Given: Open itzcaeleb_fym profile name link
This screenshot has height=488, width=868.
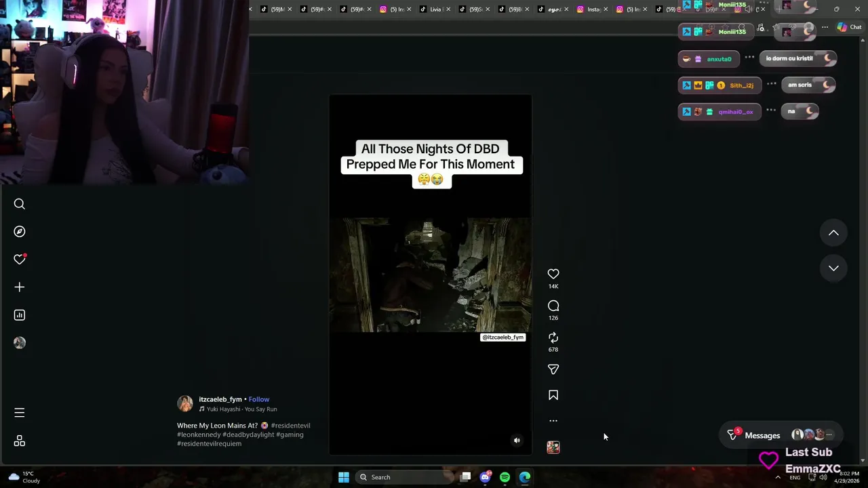Looking at the screenshot, I should click(x=220, y=399).
